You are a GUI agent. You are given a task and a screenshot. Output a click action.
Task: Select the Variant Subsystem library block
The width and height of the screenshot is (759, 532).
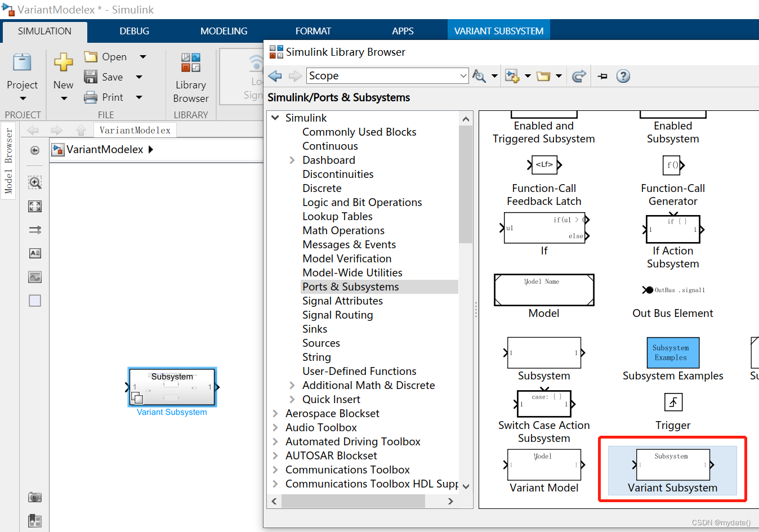coord(672,471)
